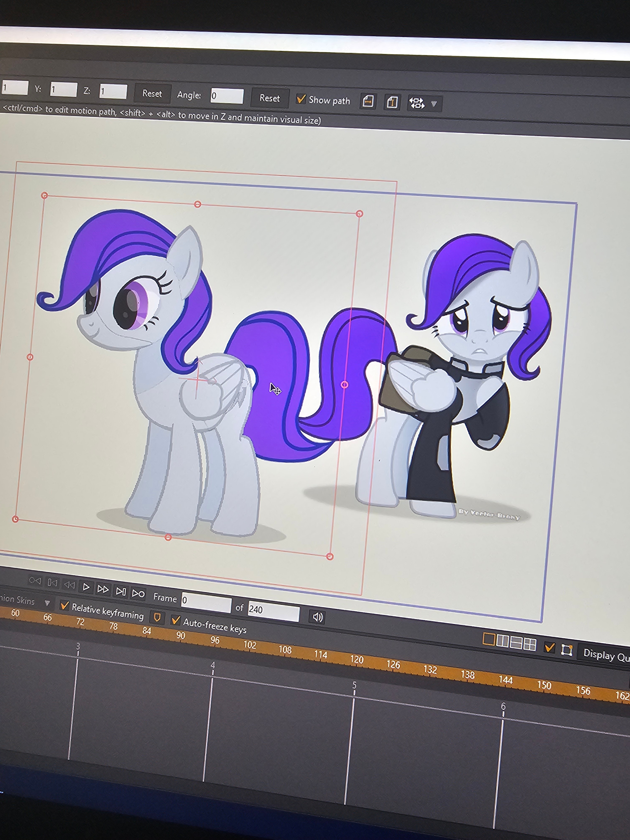The height and width of the screenshot is (840, 630).
Task: Click the flip layer horizontally icon
Action: point(367,101)
